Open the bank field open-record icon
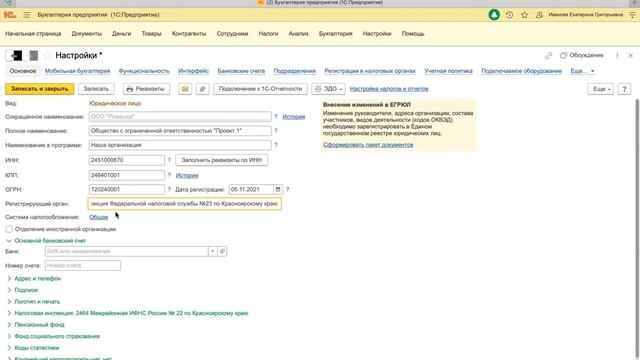Viewport: 640px width, 360px height. coord(222,251)
